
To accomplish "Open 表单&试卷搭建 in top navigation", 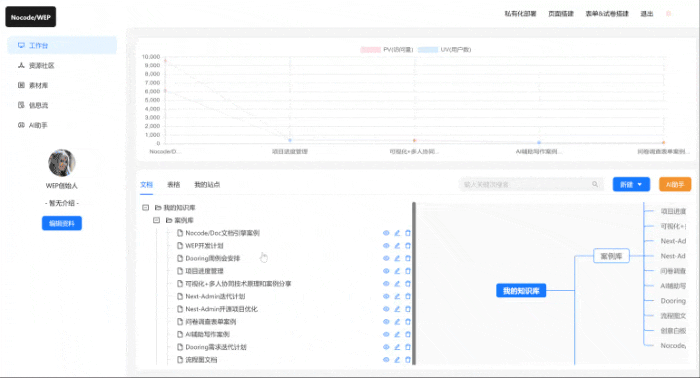I will (x=607, y=14).
